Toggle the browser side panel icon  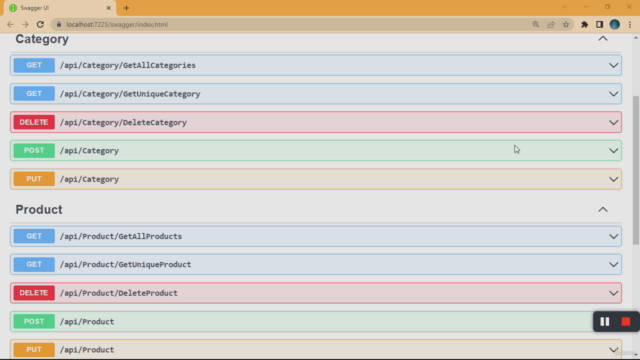[599, 24]
